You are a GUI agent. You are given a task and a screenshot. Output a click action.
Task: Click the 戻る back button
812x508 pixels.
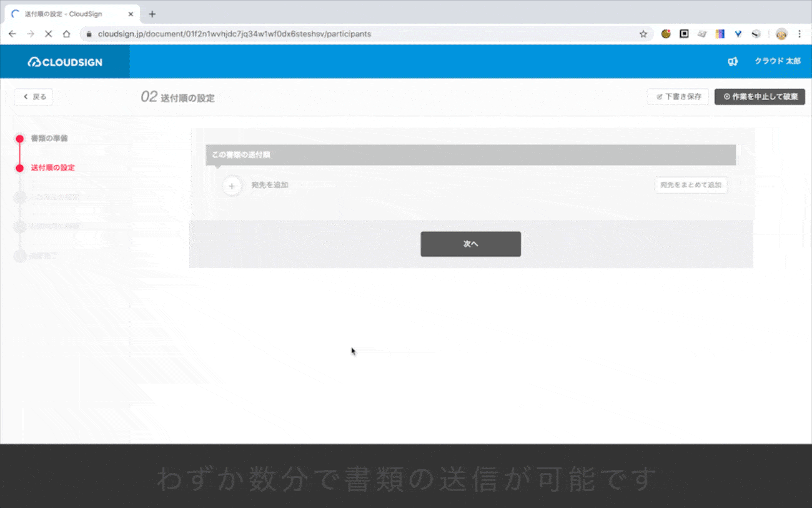coord(34,97)
